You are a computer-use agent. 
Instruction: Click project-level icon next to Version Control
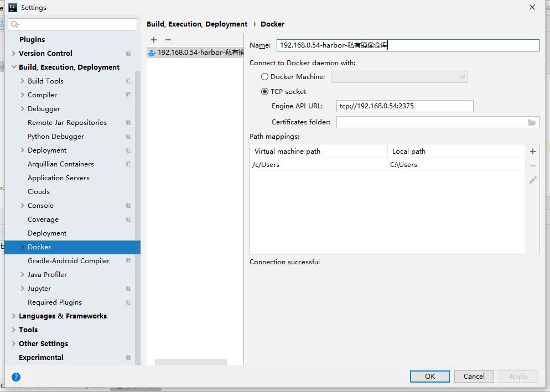128,54
